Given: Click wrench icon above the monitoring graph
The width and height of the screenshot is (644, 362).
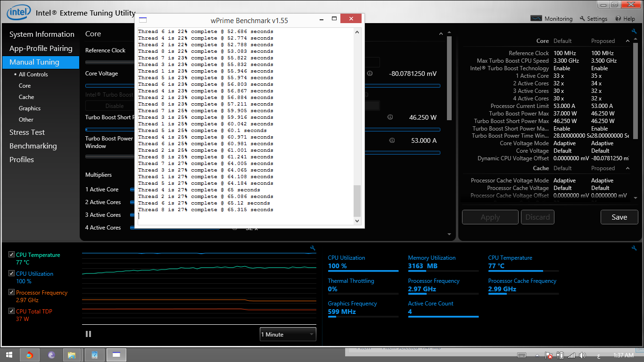Looking at the screenshot, I should [312, 248].
